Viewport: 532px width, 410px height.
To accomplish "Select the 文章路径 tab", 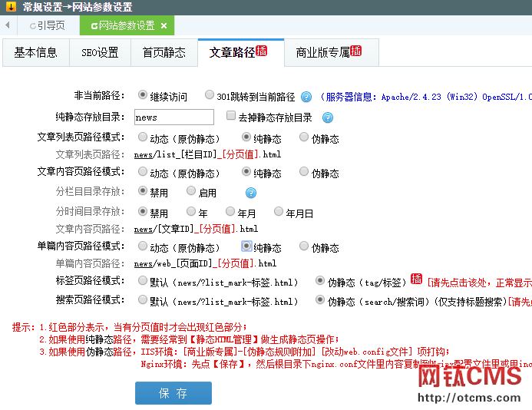I will click(241, 53).
